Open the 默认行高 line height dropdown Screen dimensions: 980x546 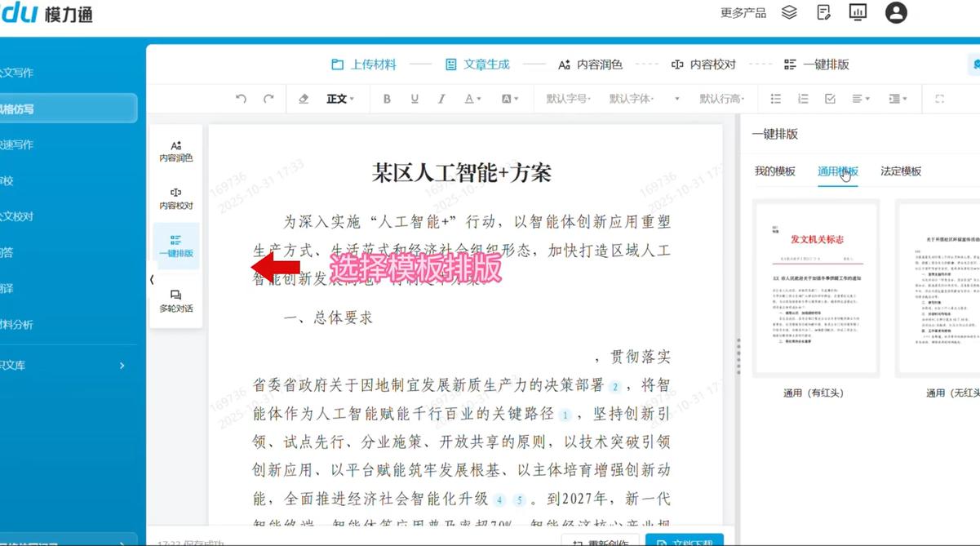(x=722, y=99)
